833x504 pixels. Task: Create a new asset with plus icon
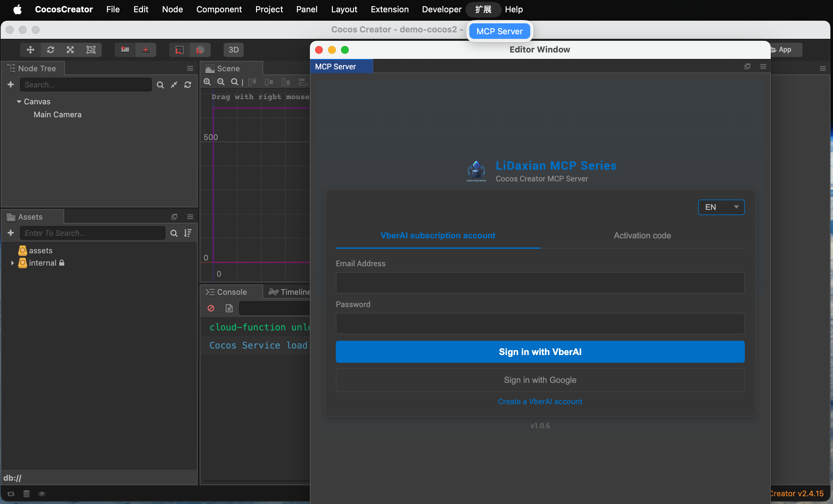pos(11,233)
